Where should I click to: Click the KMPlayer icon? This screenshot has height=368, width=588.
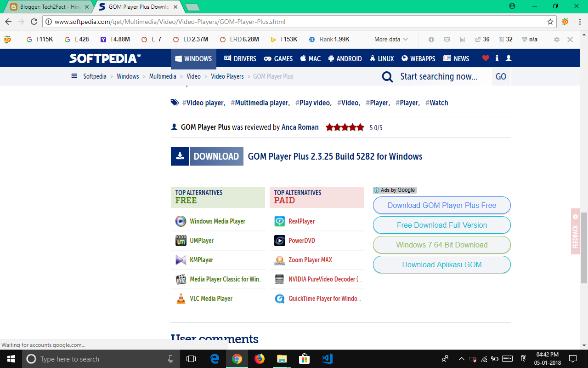point(181,260)
